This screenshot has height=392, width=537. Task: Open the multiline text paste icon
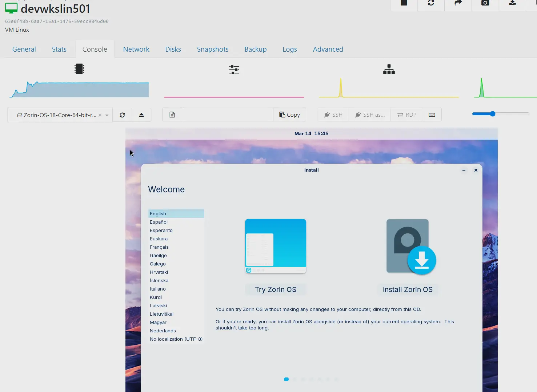click(172, 114)
